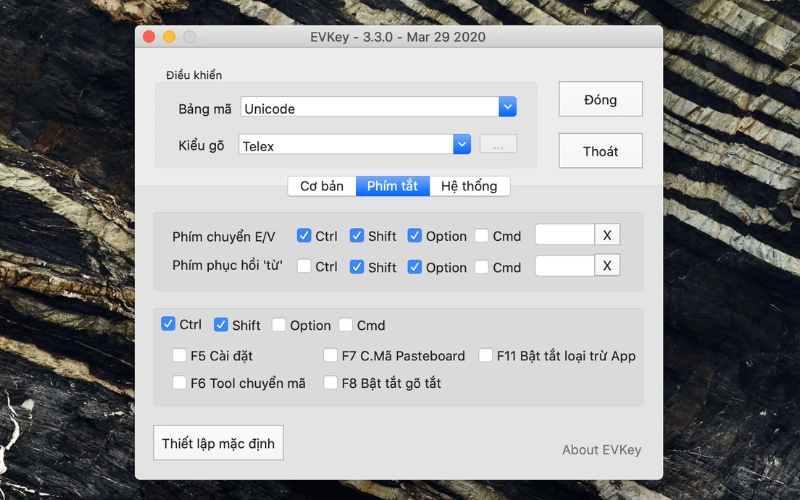Open the Hệ thống tab

click(469, 186)
